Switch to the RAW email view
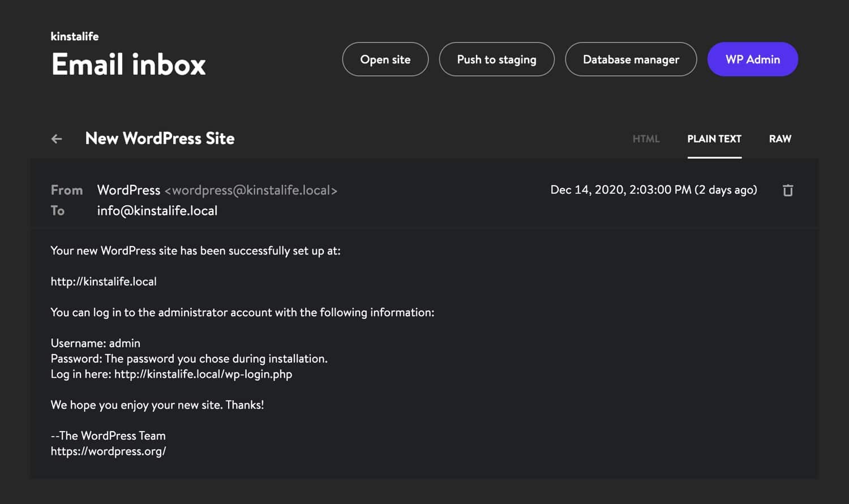The height and width of the screenshot is (504, 849). (779, 139)
